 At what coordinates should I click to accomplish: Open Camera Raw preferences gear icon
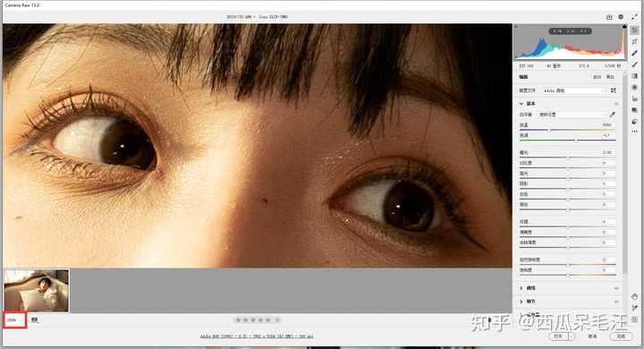click(621, 17)
